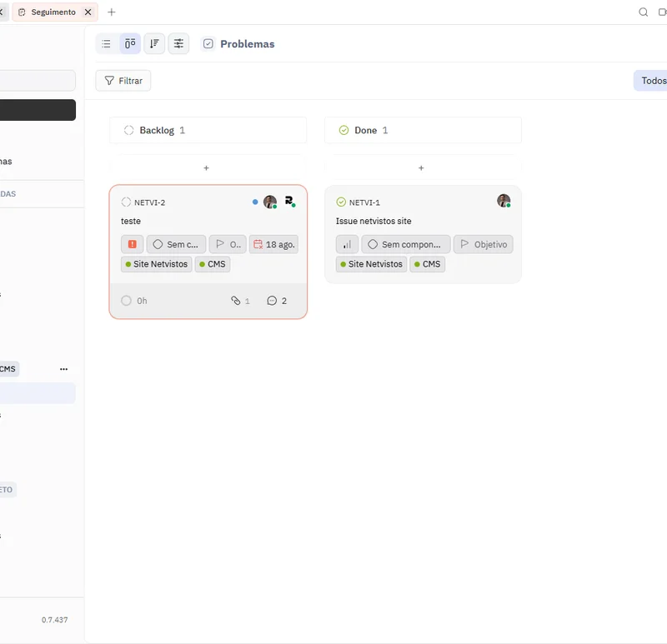Screen dimensions: 667x644
Task: Click the Problemas checkbox icon in header
Action: 208,44
